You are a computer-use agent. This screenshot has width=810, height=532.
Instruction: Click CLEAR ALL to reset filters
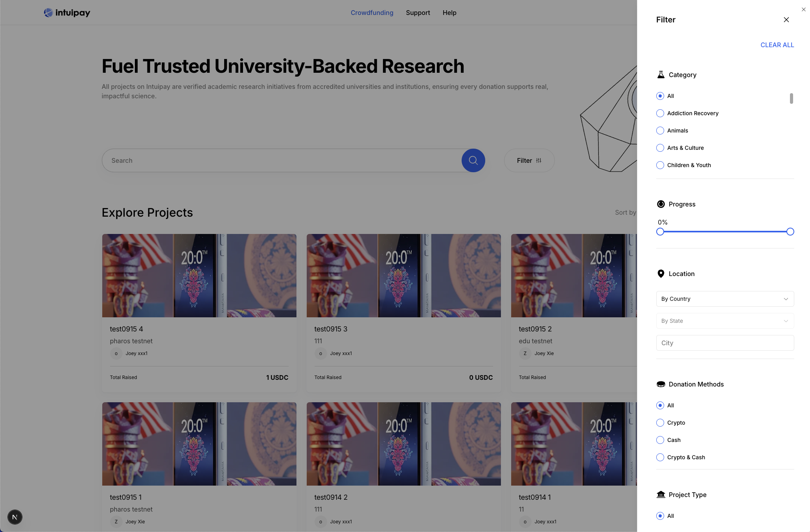point(777,44)
